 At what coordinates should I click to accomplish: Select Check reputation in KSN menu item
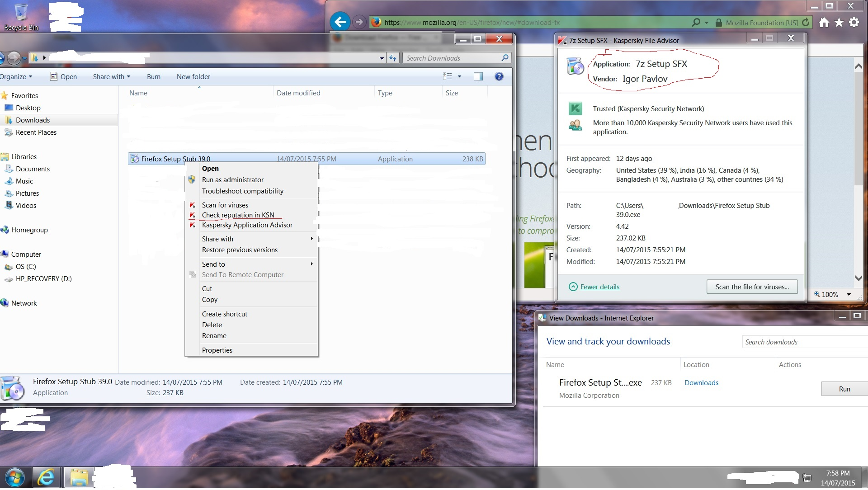point(238,215)
